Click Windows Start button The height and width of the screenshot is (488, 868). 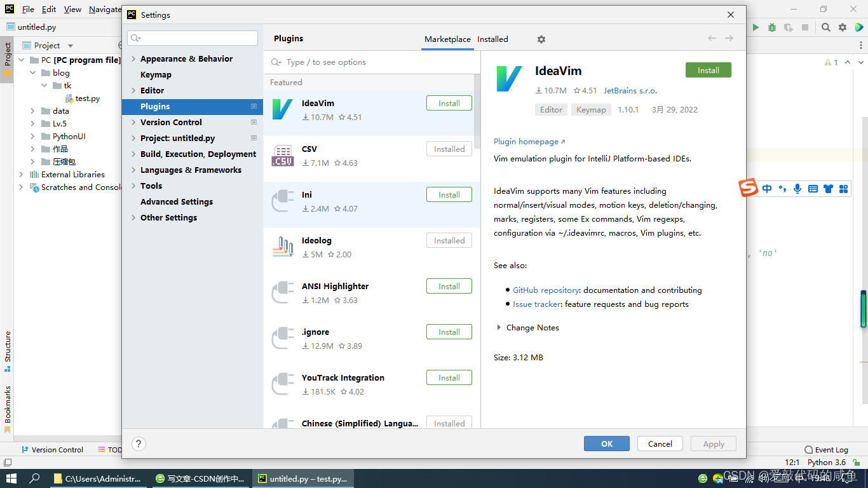coord(11,478)
